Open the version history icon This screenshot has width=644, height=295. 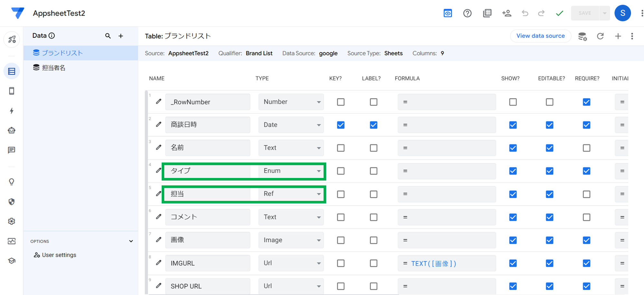coord(487,13)
